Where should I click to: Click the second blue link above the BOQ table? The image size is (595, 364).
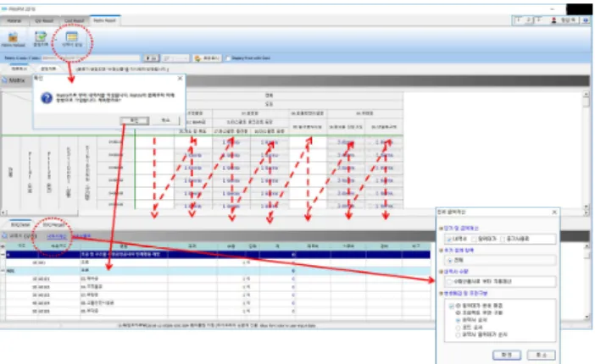82,236
